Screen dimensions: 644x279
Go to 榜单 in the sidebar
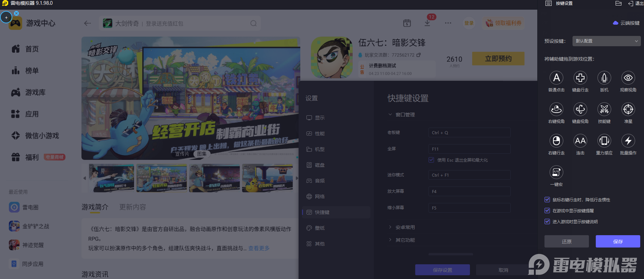(25, 71)
